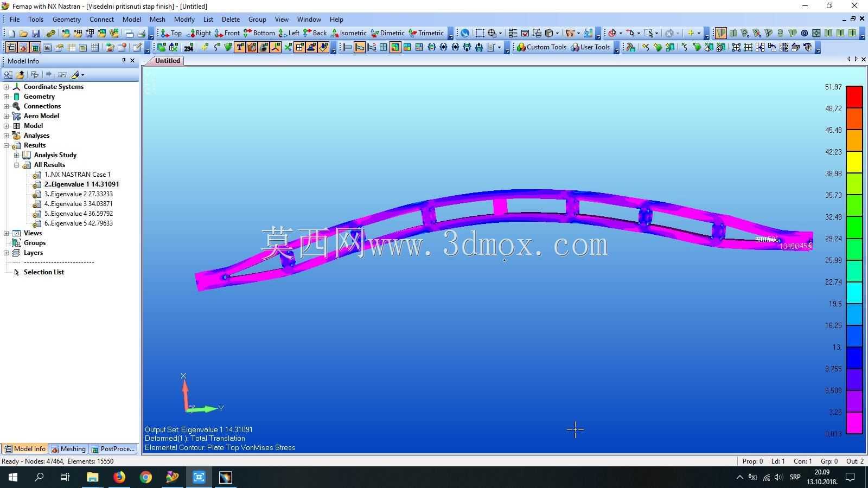Expand the Geometry tree node

(x=6, y=97)
